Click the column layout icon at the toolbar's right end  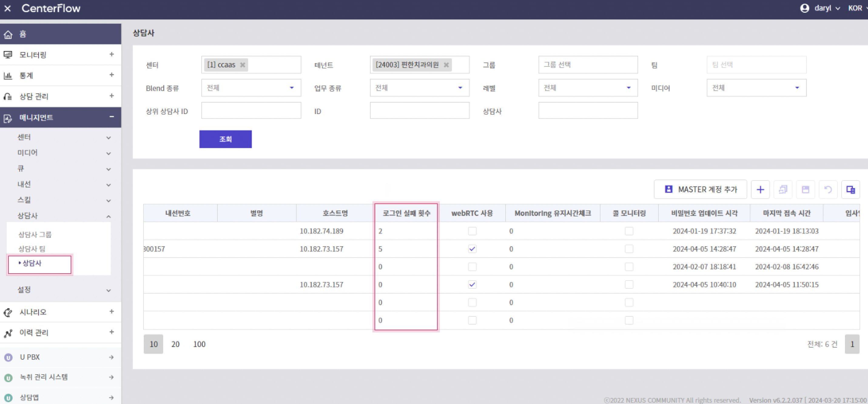pyautogui.click(x=850, y=189)
